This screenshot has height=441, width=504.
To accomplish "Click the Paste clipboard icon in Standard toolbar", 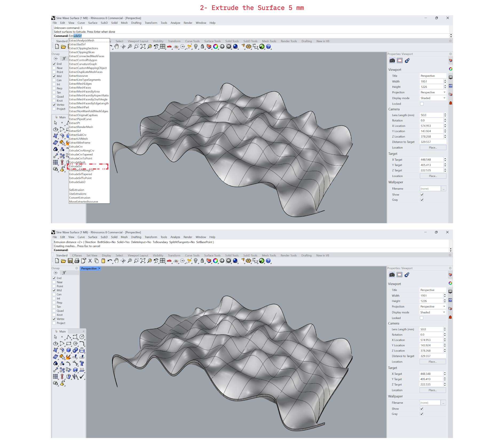I will 103,261.
